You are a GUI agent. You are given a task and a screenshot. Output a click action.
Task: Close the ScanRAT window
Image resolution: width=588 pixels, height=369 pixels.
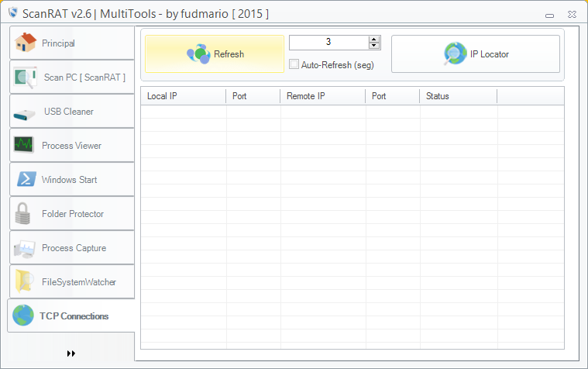pyautogui.click(x=572, y=14)
